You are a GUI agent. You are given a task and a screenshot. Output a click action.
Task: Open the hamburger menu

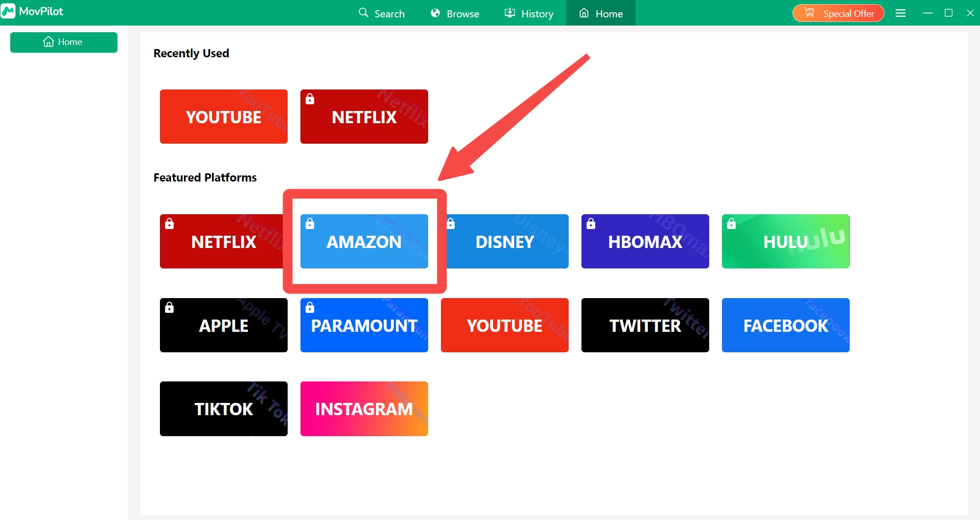pos(900,13)
